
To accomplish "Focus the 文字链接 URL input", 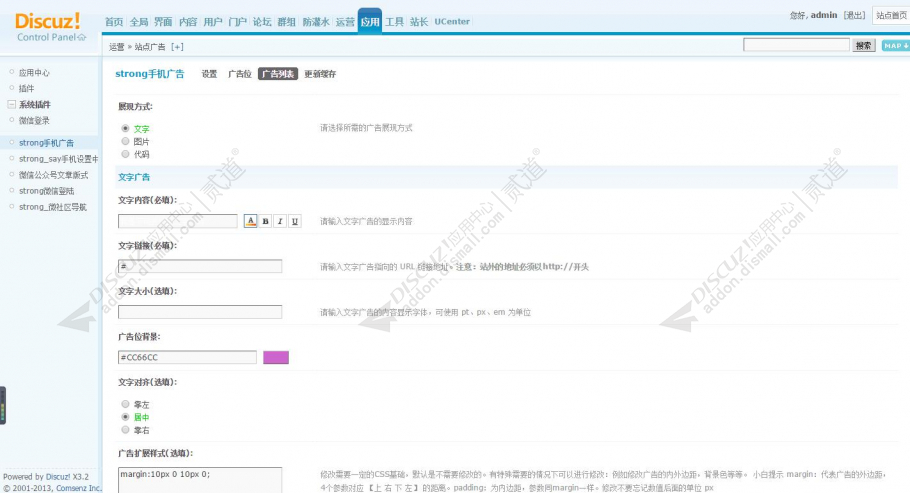I will (x=200, y=266).
